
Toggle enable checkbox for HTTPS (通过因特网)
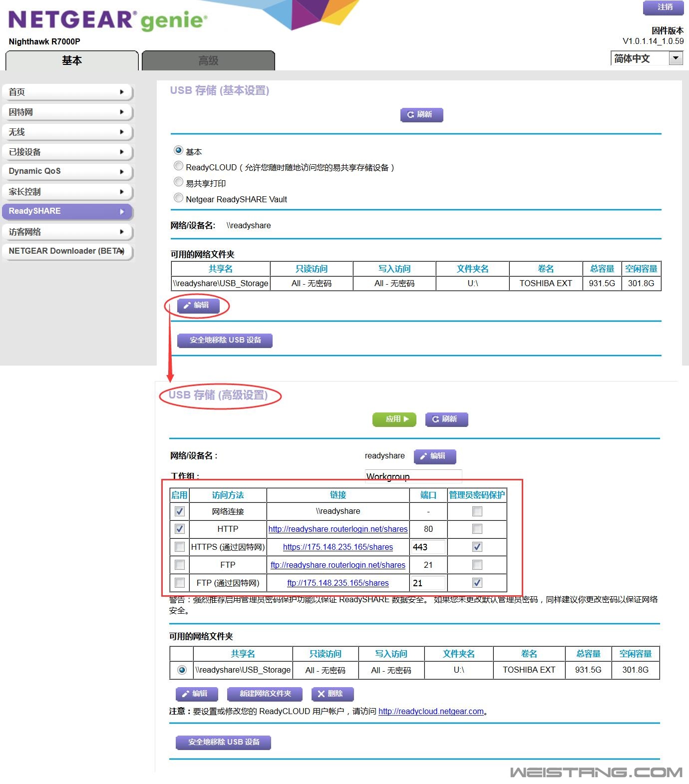[180, 547]
